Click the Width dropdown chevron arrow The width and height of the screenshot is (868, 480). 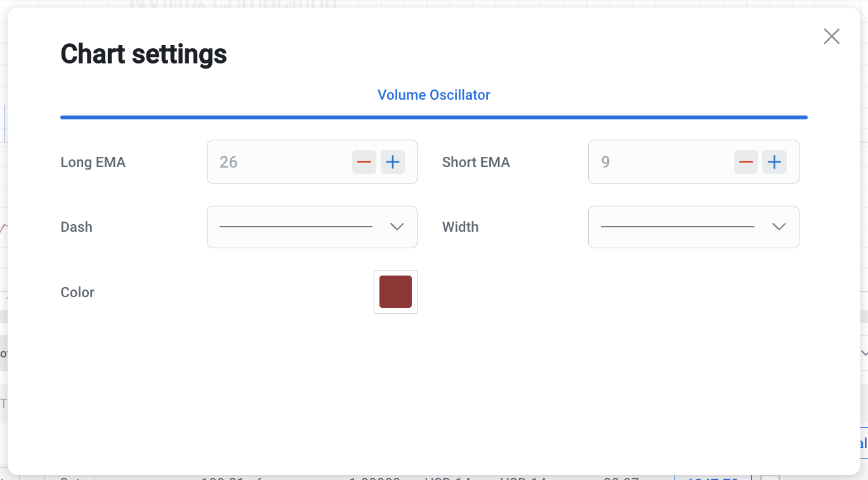779,227
